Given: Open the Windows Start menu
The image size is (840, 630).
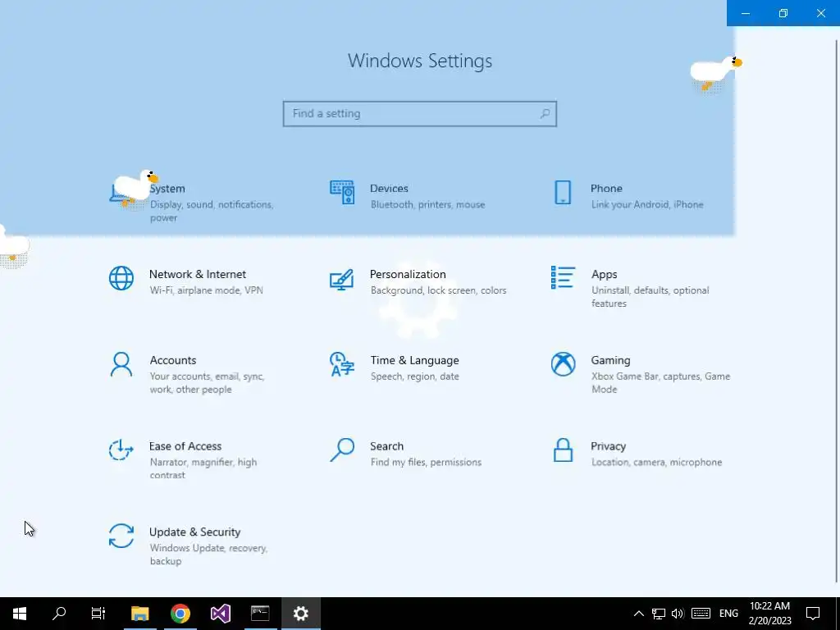Looking at the screenshot, I should 20,614.
